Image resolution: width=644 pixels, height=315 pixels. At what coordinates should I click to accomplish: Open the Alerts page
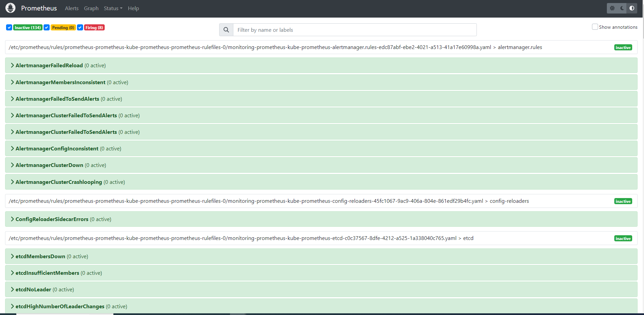click(x=72, y=8)
